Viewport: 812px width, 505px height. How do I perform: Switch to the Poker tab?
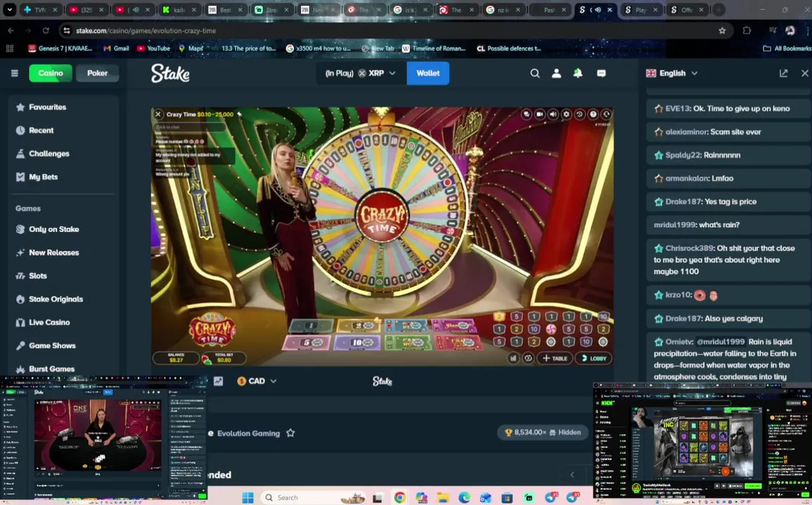pyautogui.click(x=98, y=73)
